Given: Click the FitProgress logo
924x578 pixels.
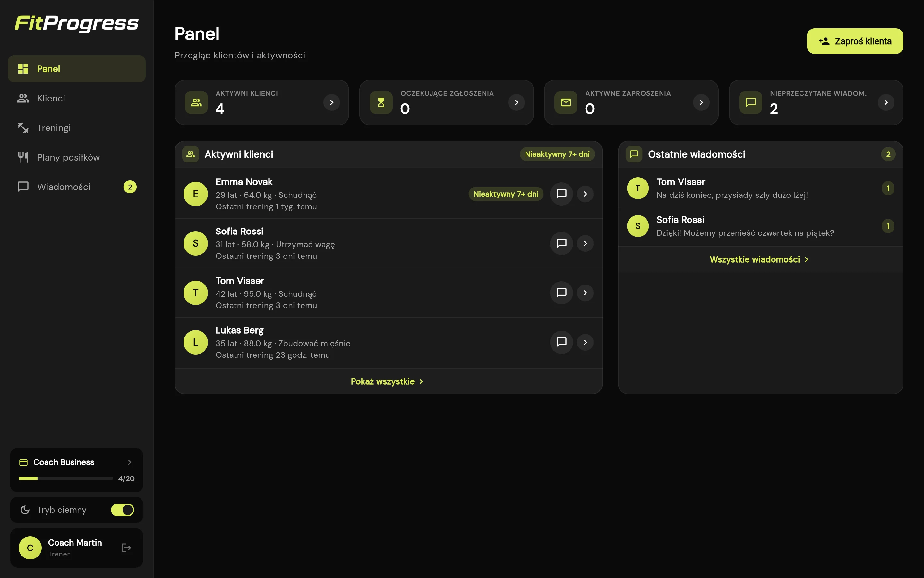Looking at the screenshot, I should pyautogui.click(x=76, y=23).
